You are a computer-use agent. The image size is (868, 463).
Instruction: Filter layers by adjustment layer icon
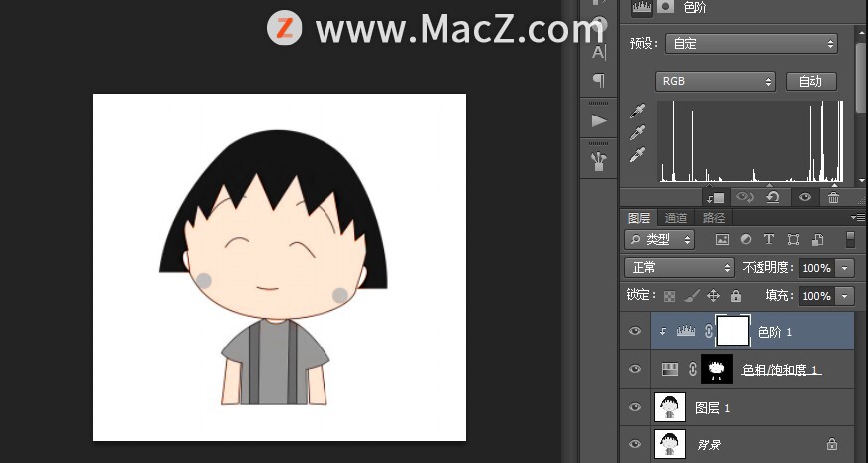tap(746, 239)
